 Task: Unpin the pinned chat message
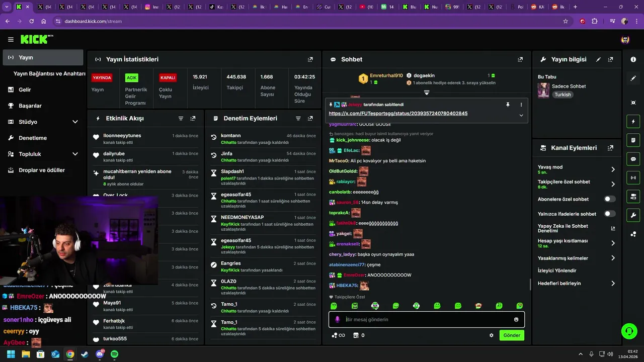click(x=508, y=105)
